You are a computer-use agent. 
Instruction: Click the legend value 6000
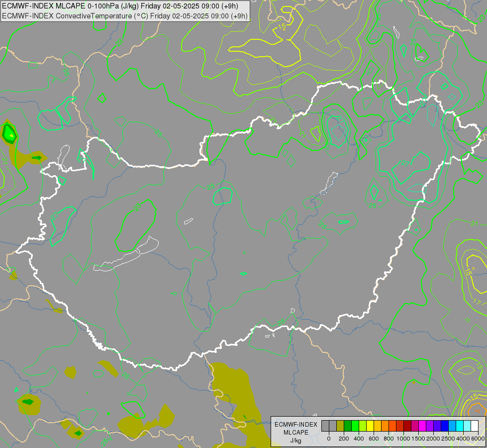(x=478, y=439)
